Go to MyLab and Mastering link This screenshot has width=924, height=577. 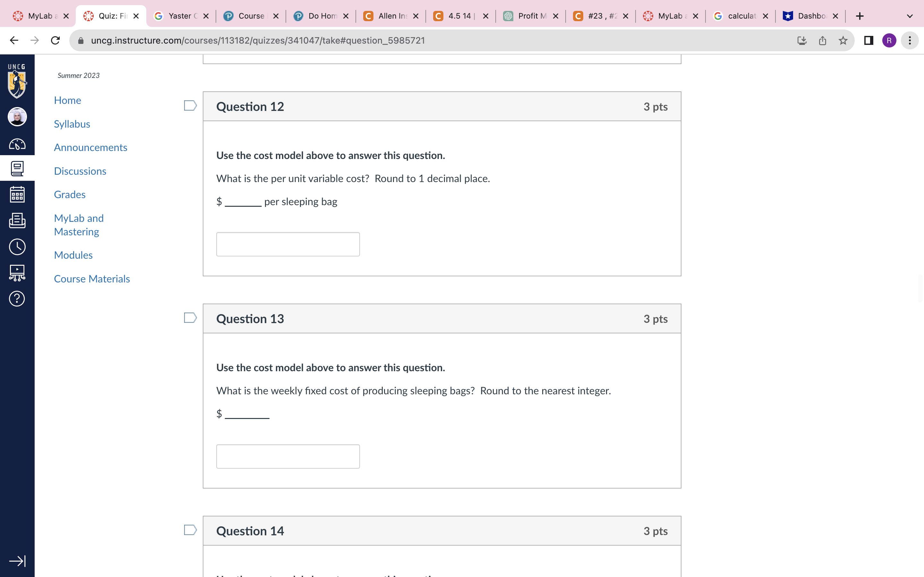pyautogui.click(x=79, y=225)
